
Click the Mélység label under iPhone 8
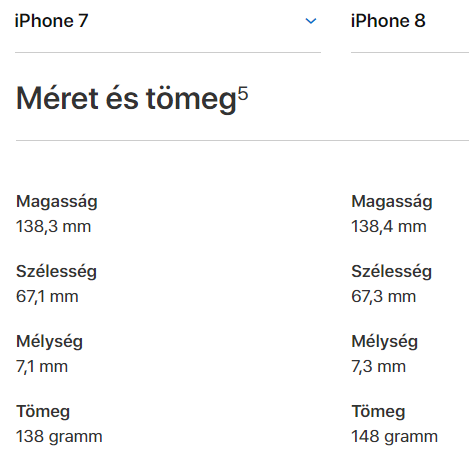[x=385, y=342]
